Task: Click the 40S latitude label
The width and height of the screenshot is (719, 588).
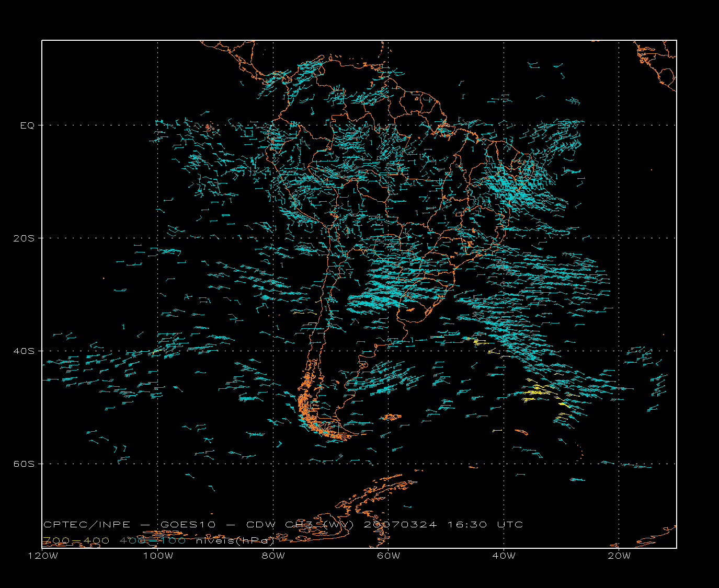Action: [x=24, y=351]
